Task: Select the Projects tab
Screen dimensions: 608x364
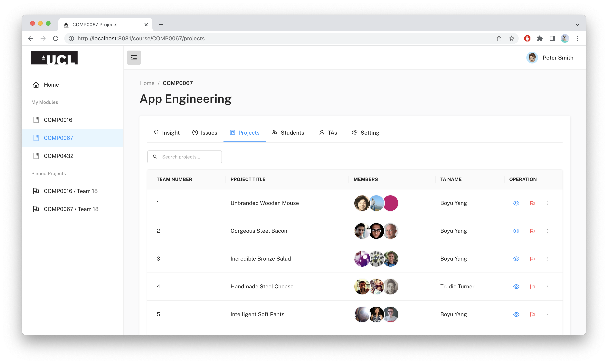Action: [x=245, y=133]
